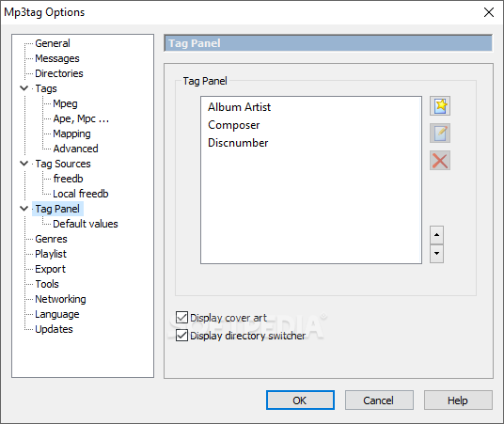Close the Mp3tag Options dialog
The width and height of the screenshot is (504, 424).
(x=489, y=12)
